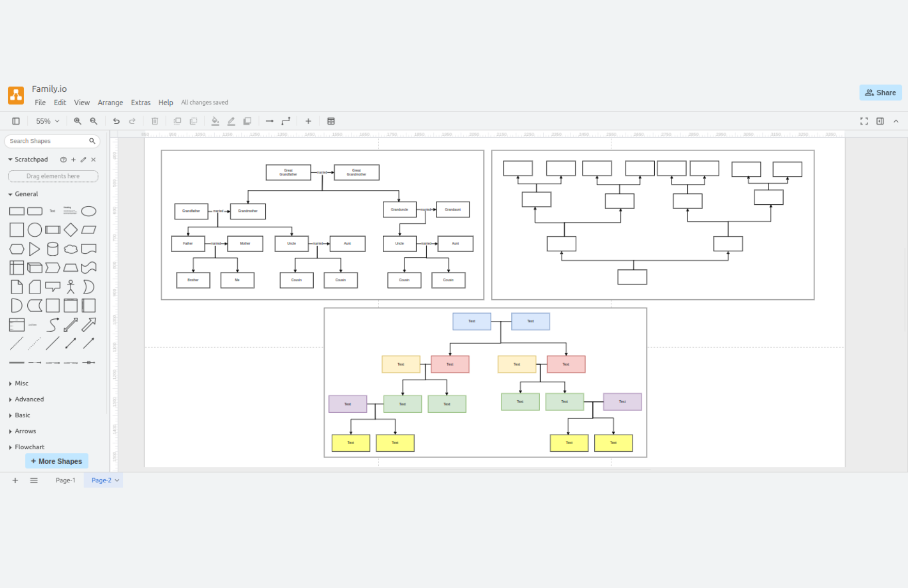Click the Scratchpad add plus icon
The width and height of the screenshot is (908, 588).
click(73, 160)
